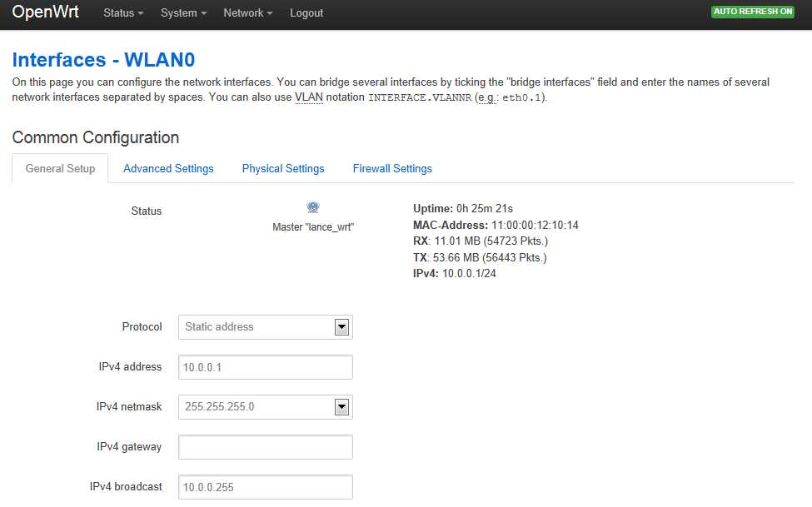Open the Network dropdown menu

click(247, 13)
